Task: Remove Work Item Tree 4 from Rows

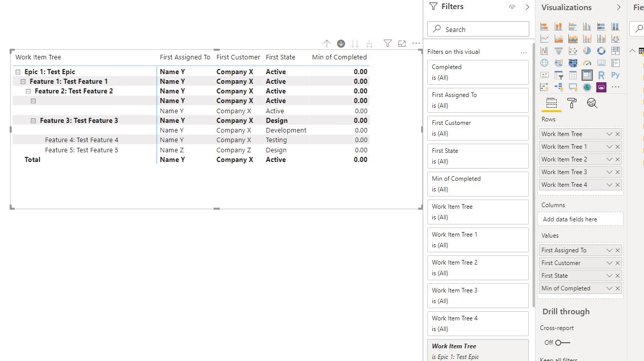Action: click(x=618, y=185)
